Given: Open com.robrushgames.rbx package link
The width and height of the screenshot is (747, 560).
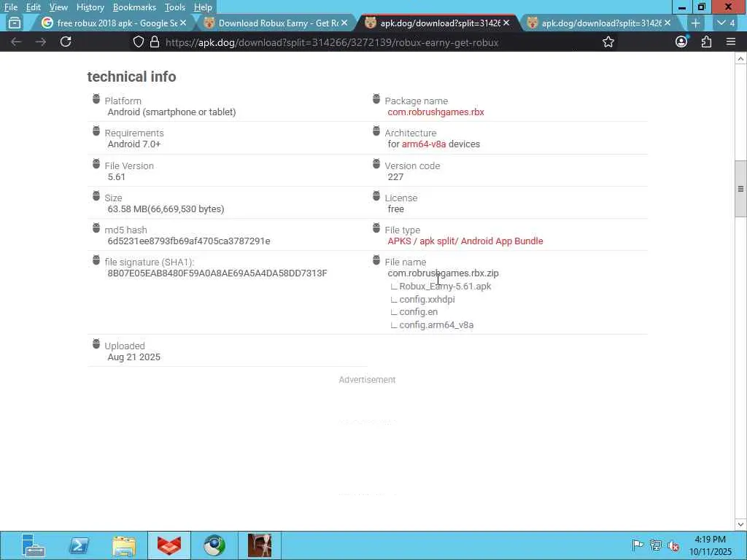Looking at the screenshot, I should (436, 112).
